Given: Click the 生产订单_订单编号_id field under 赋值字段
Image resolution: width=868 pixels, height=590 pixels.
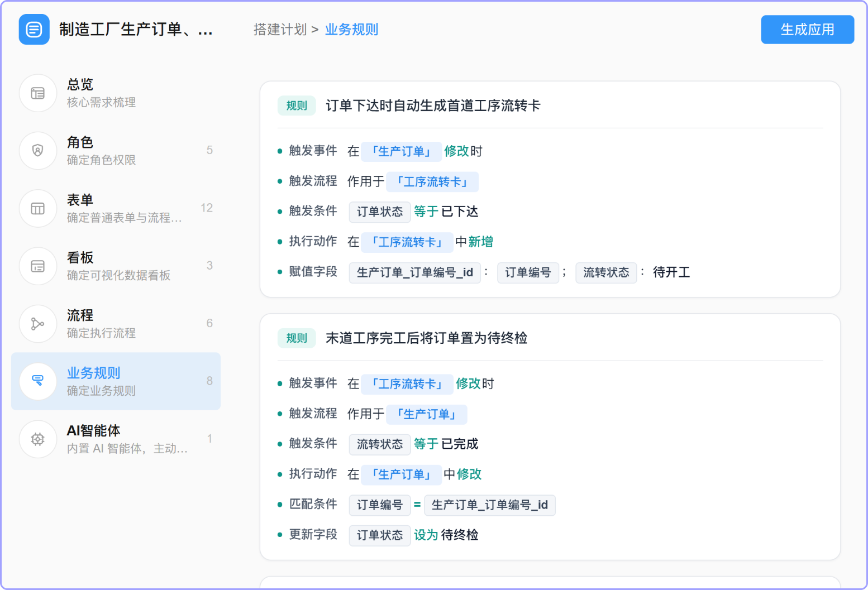Looking at the screenshot, I should pyautogui.click(x=414, y=273).
